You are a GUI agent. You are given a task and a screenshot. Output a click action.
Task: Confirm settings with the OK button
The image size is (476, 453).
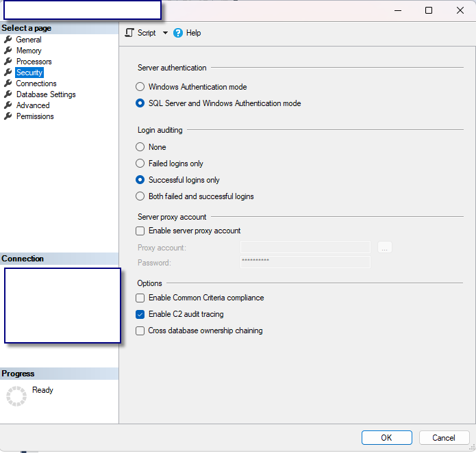click(x=386, y=437)
